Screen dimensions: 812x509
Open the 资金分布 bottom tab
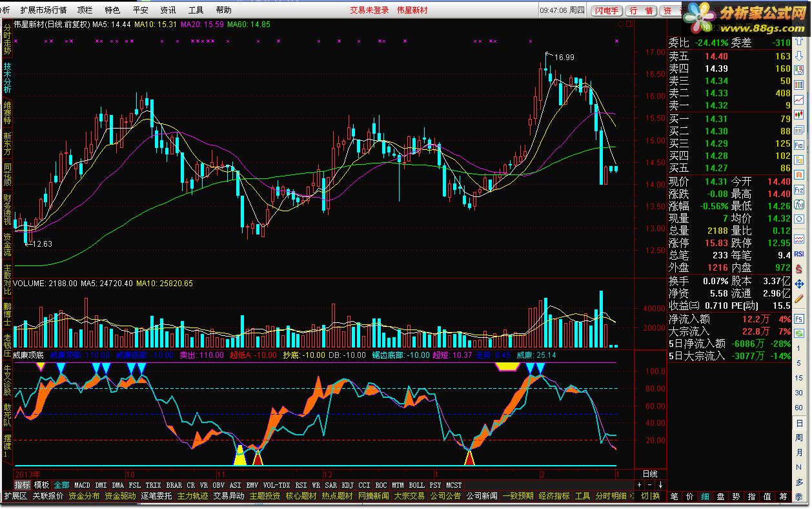click(x=84, y=496)
